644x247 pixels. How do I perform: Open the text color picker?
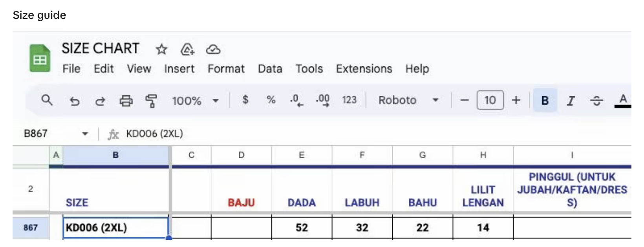coord(623,101)
